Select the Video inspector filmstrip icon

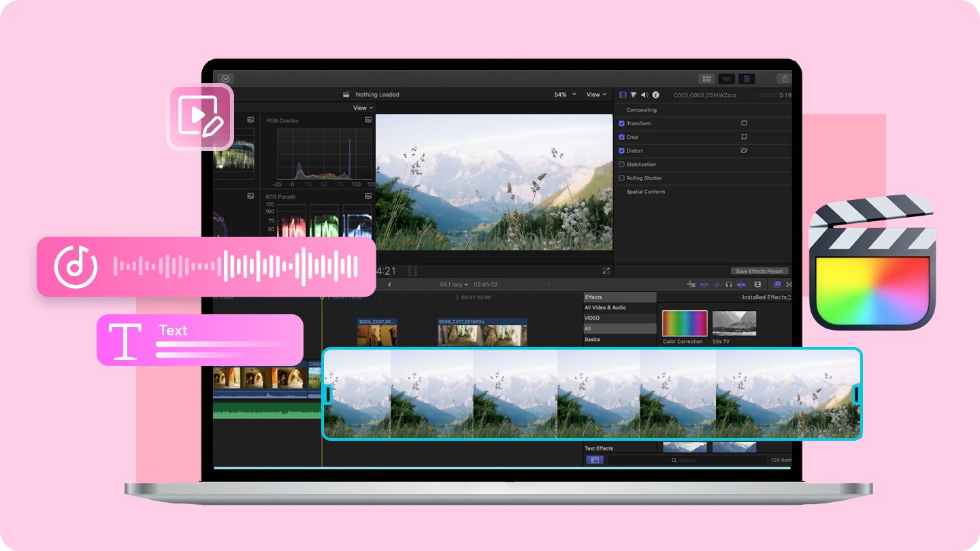[x=622, y=95]
